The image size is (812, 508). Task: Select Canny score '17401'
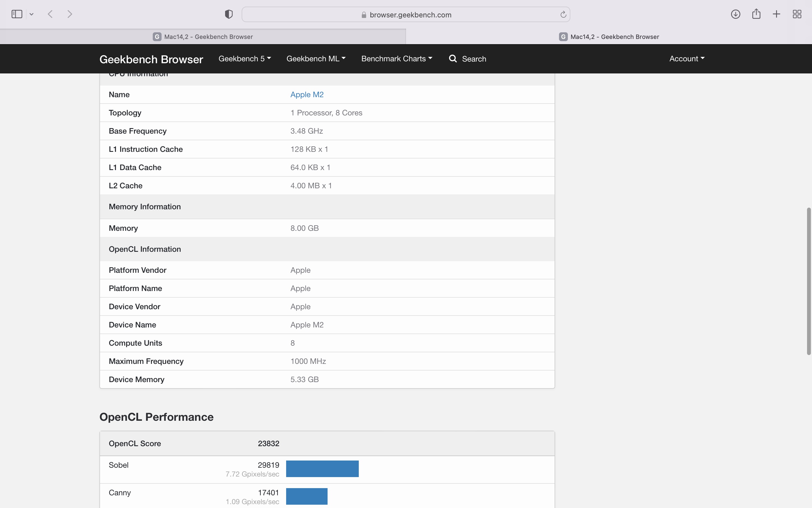(268, 493)
